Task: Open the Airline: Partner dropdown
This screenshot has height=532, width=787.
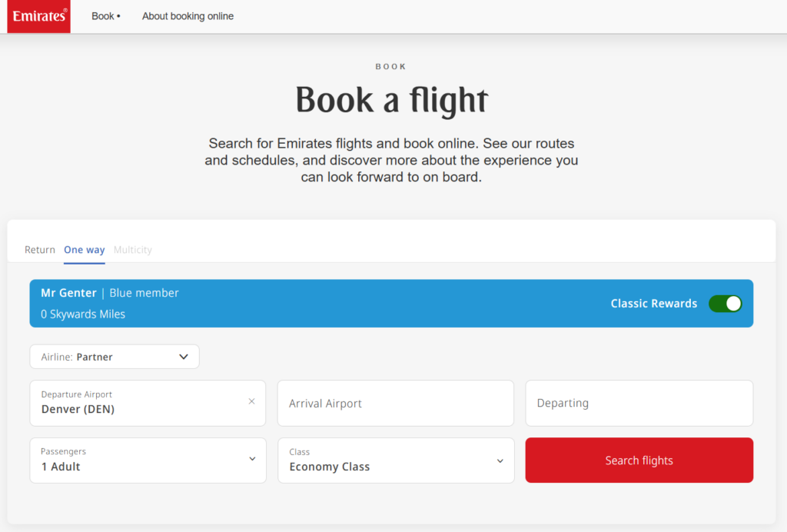Action: pyautogui.click(x=114, y=356)
